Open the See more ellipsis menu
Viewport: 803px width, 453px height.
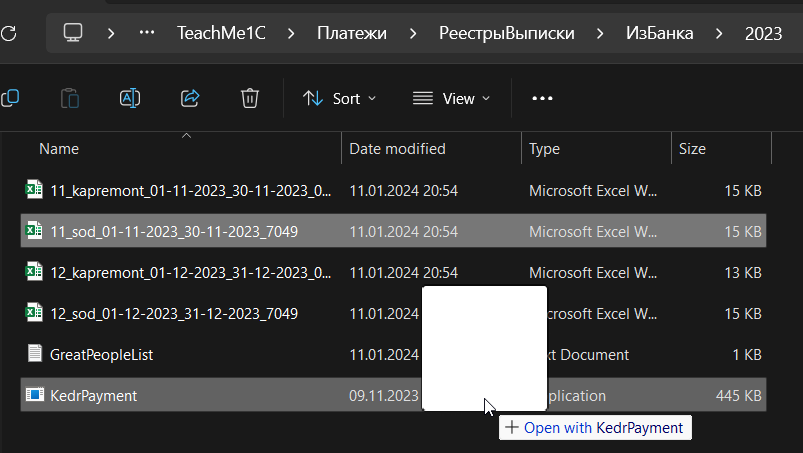(542, 98)
